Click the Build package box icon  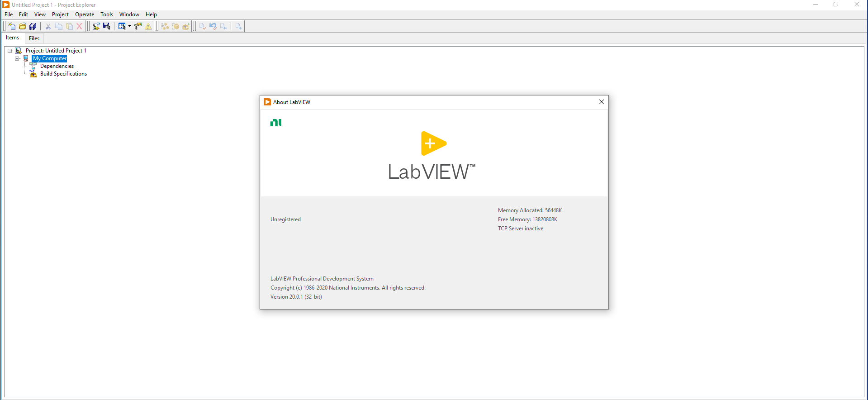[x=175, y=26]
